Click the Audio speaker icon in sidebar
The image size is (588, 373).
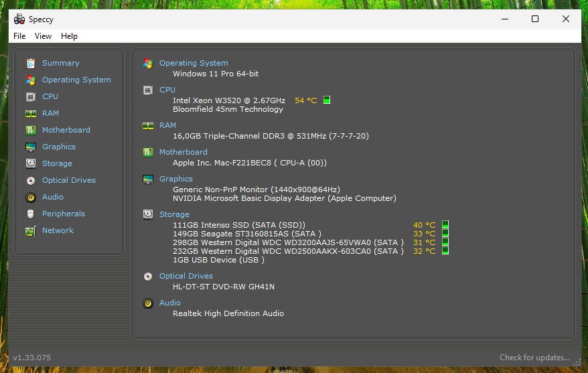tap(31, 197)
